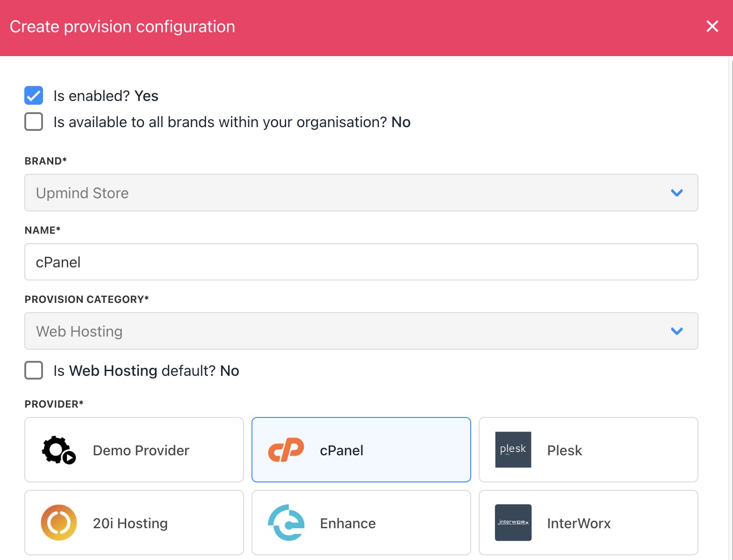The height and width of the screenshot is (560, 733).
Task: Enable availability to all brands checkbox
Action: (x=34, y=122)
